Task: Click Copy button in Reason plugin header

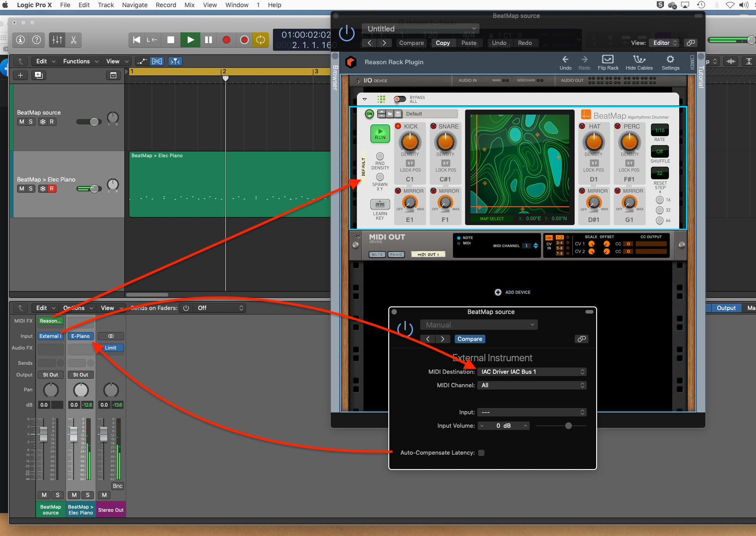Action: (x=443, y=43)
